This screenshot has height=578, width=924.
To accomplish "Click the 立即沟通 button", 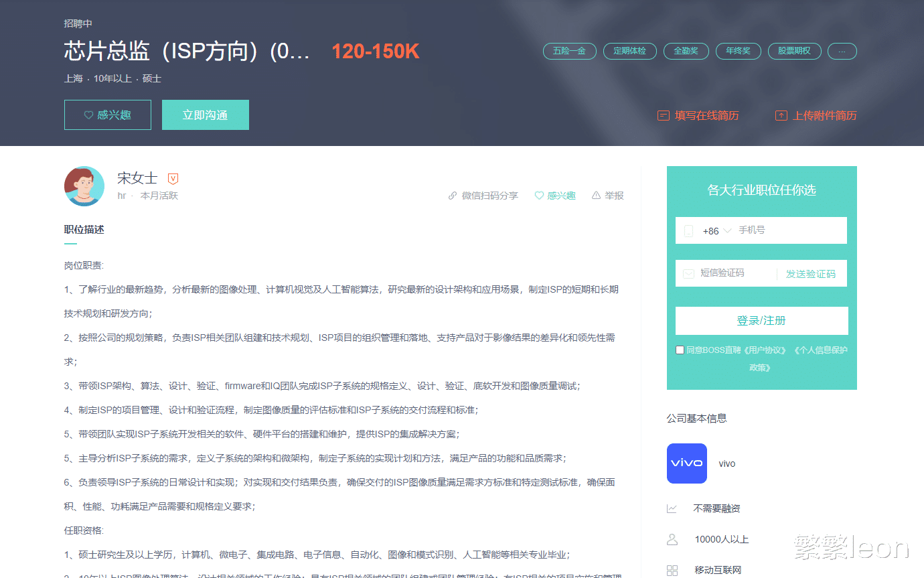I will pos(205,115).
